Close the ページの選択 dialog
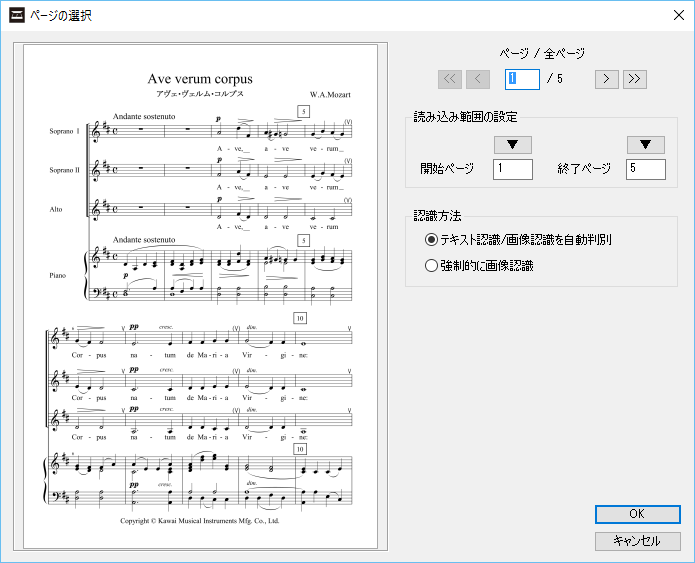The height and width of the screenshot is (563, 695). tap(679, 16)
